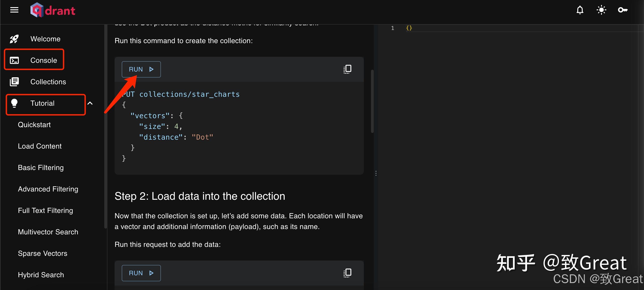The width and height of the screenshot is (644, 290).
Task: Copy the Step 2 code snippet
Action: click(x=347, y=273)
